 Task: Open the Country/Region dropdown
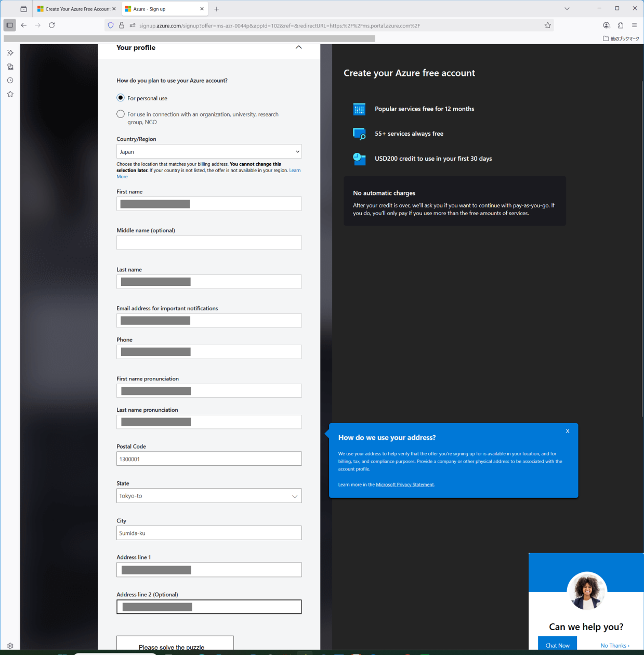[x=209, y=151]
